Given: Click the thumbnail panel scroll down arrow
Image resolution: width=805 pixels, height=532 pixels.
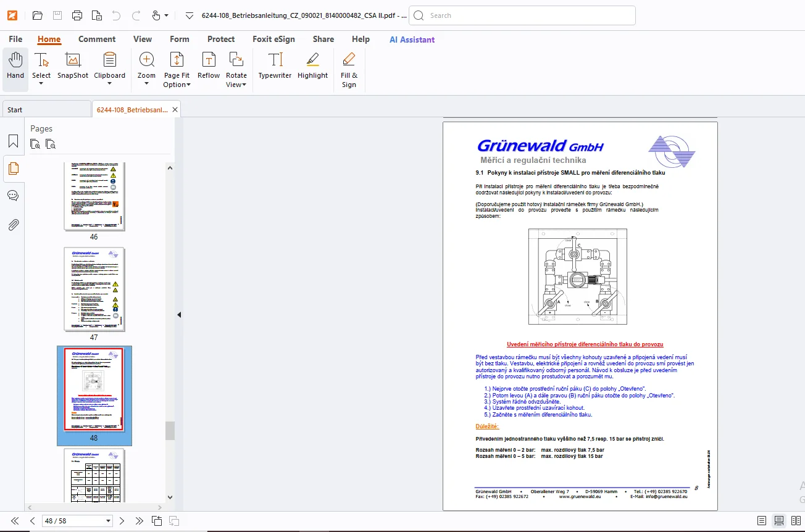Looking at the screenshot, I should click(x=170, y=497).
